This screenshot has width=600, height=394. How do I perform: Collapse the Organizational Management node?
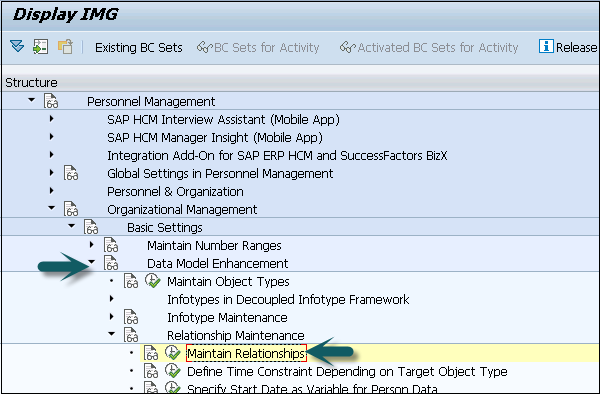(x=51, y=208)
